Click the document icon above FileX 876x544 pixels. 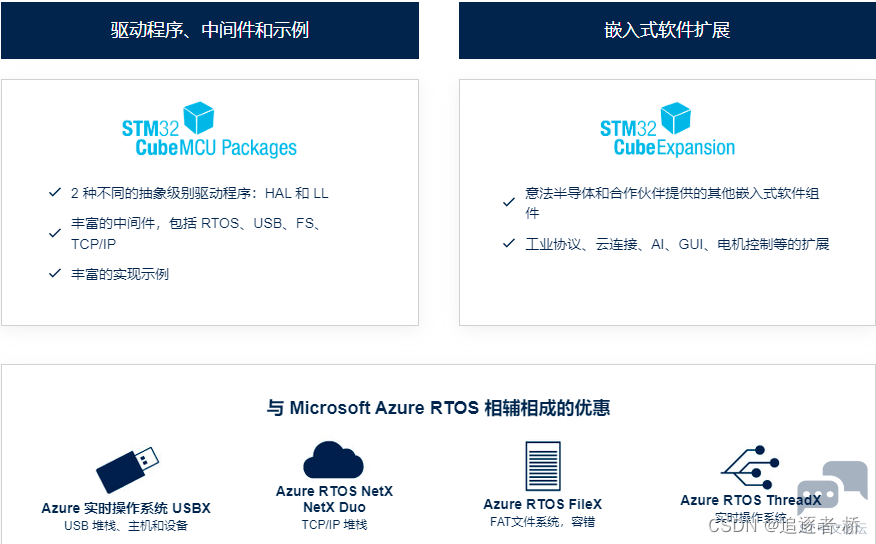click(543, 466)
